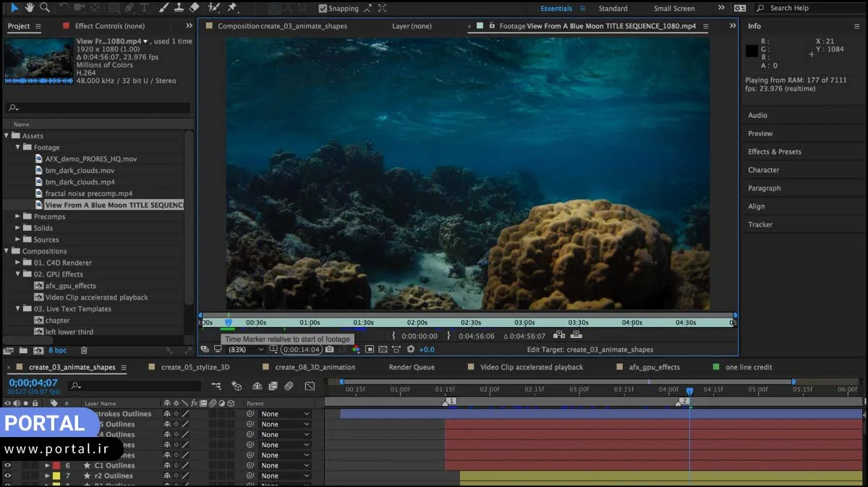
Task: Uncheck the Snapping checkbox
Action: [323, 9]
